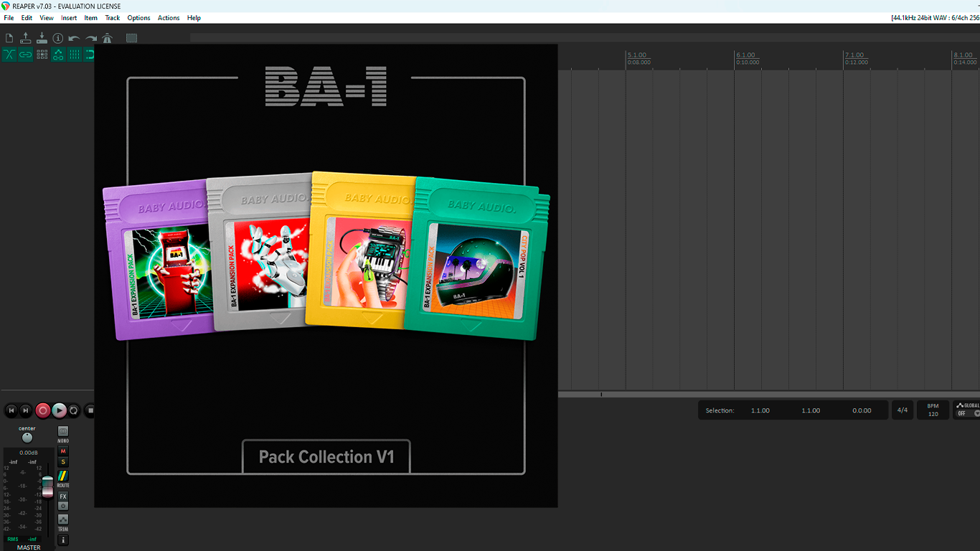Click the green City Pop Vol. 1 cartridge

[x=476, y=258]
